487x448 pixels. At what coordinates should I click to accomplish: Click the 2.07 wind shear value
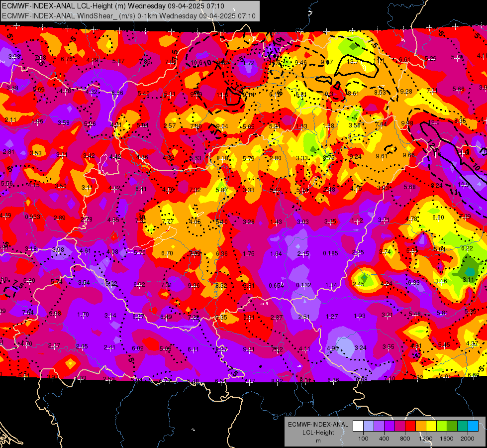54,345
